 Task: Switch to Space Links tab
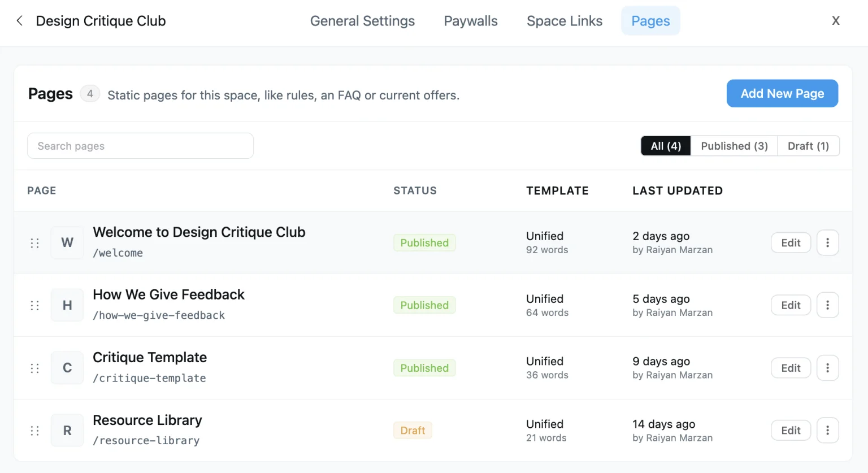pyautogui.click(x=565, y=21)
